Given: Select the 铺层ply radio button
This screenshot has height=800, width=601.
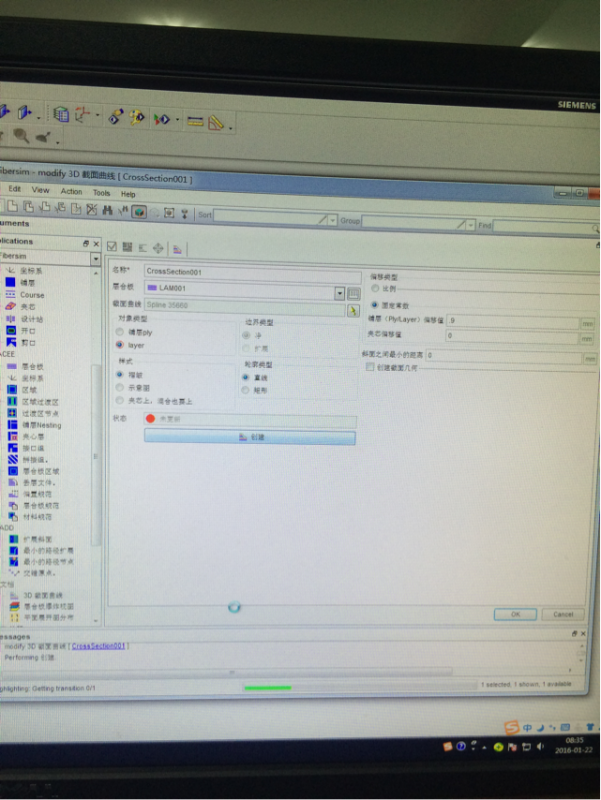Looking at the screenshot, I should [x=120, y=332].
